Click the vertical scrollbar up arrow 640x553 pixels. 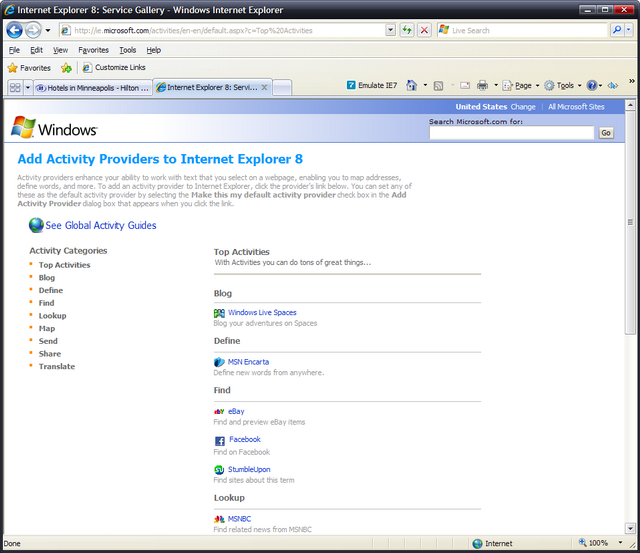coord(630,105)
